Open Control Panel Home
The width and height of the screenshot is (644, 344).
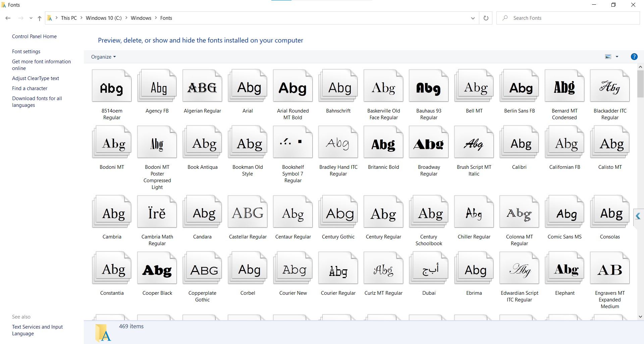[x=34, y=37]
